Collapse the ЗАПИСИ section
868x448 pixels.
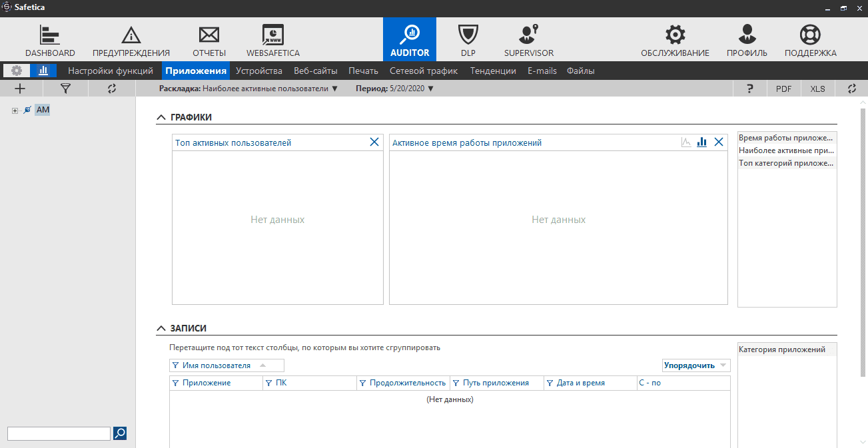coord(161,328)
